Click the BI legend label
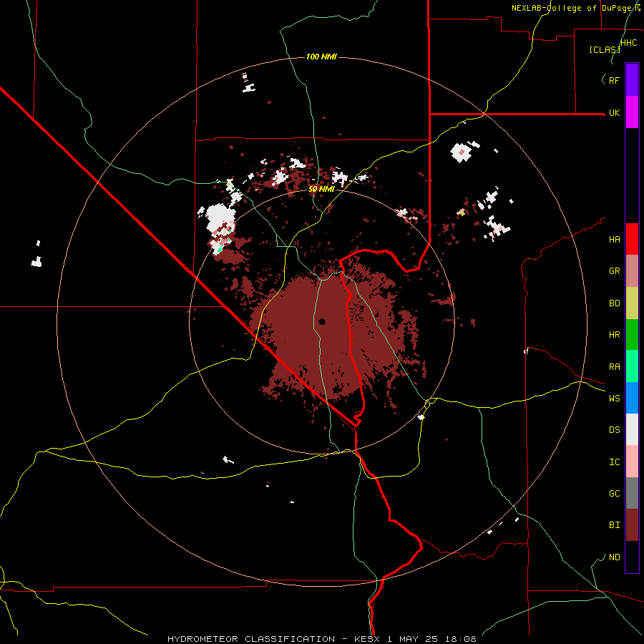The height and width of the screenshot is (644, 644). click(x=614, y=525)
